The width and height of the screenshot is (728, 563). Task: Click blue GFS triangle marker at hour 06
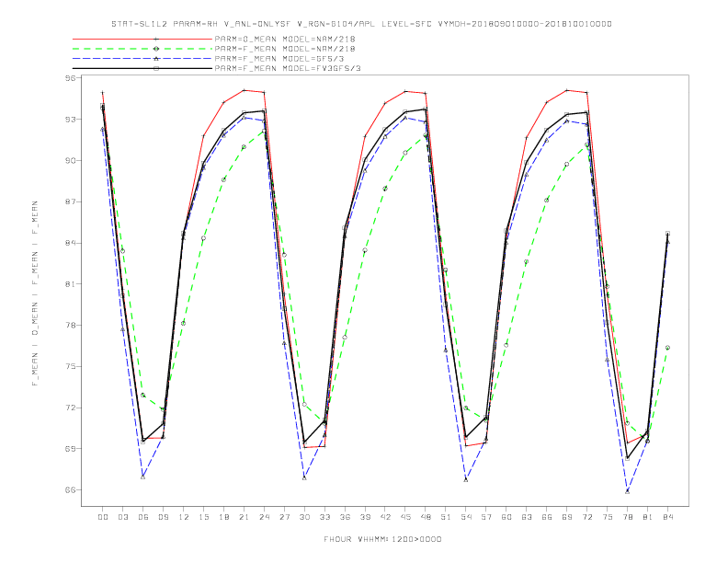click(143, 477)
